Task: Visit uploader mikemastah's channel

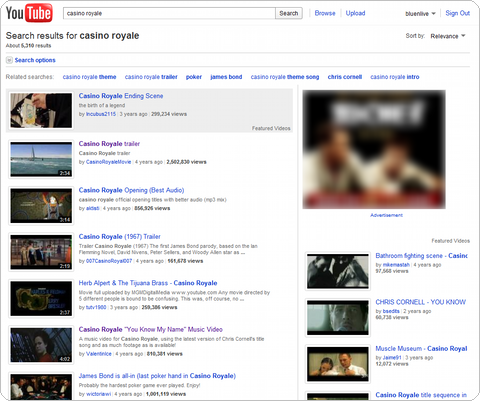Action: [396, 265]
